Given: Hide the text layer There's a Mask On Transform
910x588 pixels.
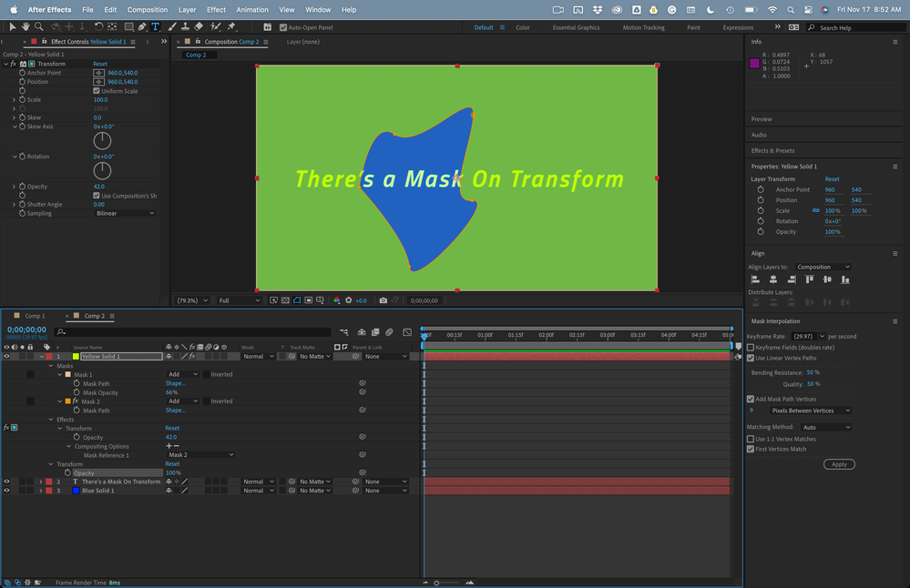Looking at the screenshot, I should pyautogui.click(x=6, y=482).
